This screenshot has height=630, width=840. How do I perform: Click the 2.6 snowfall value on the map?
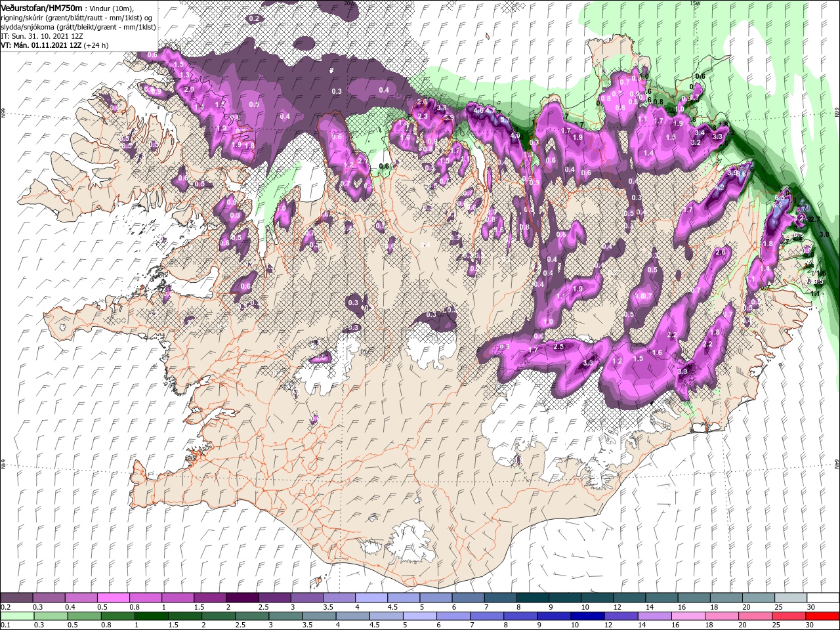[x=720, y=252]
